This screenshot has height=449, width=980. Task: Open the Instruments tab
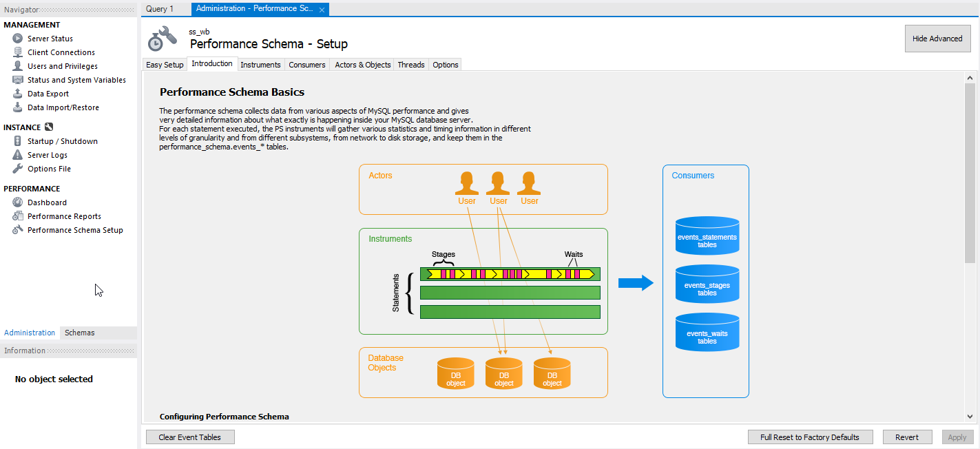(x=260, y=65)
